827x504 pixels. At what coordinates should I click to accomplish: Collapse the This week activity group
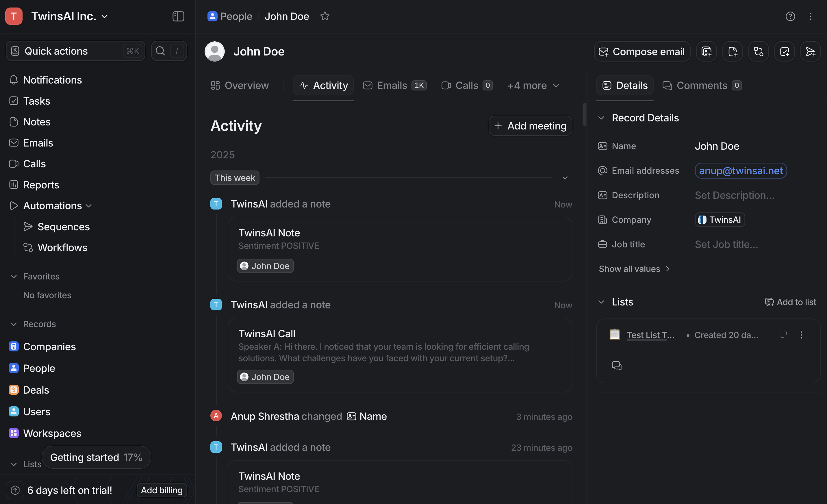tap(565, 178)
